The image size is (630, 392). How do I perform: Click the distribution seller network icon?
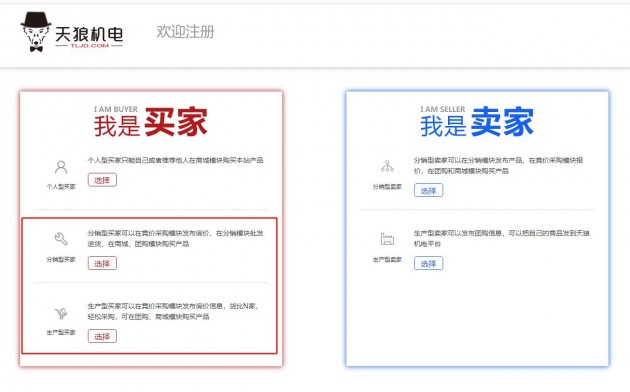coord(387,166)
